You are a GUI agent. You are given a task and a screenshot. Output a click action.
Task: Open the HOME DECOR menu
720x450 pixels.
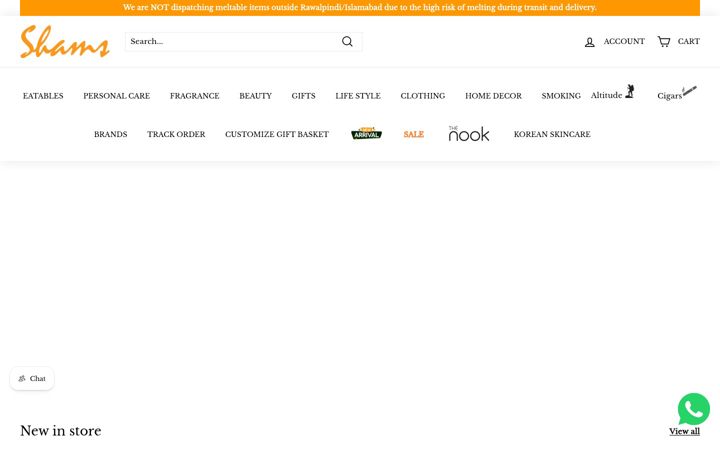493,96
